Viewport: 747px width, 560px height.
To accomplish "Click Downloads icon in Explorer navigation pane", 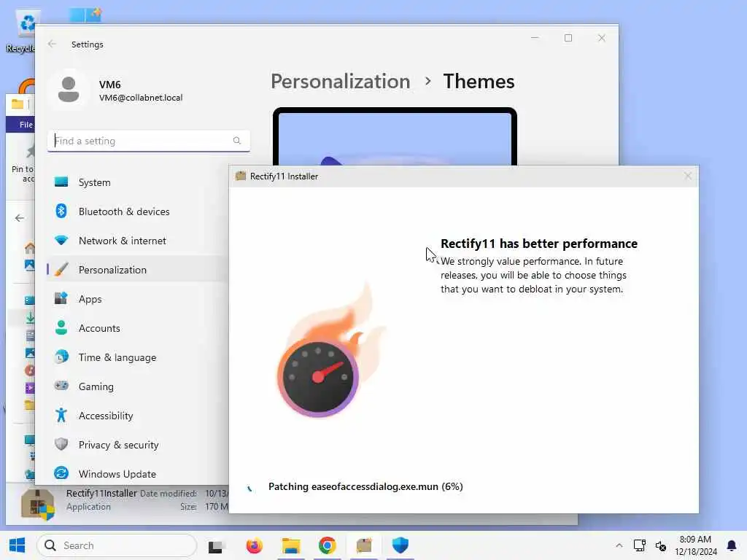I will click(30, 318).
